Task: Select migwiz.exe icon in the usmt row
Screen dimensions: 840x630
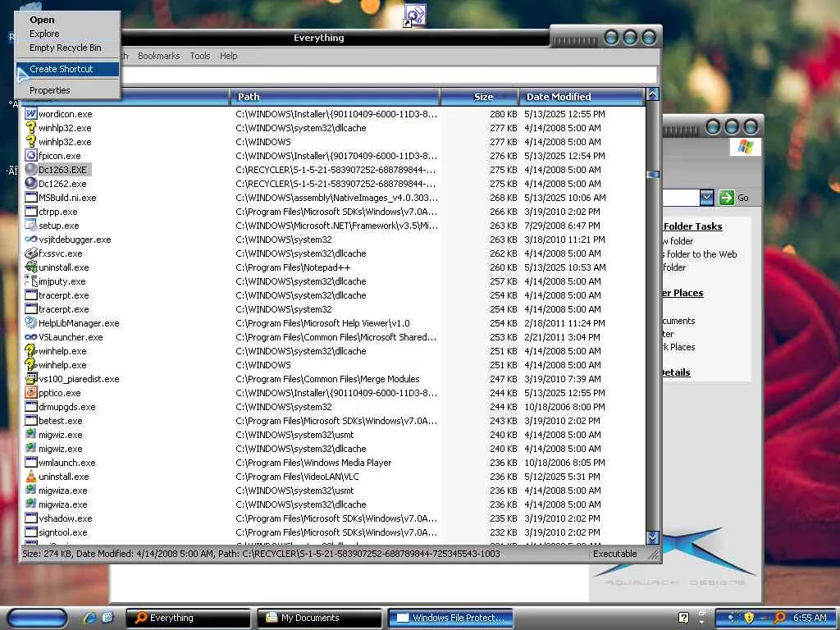Action: (31, 434)
